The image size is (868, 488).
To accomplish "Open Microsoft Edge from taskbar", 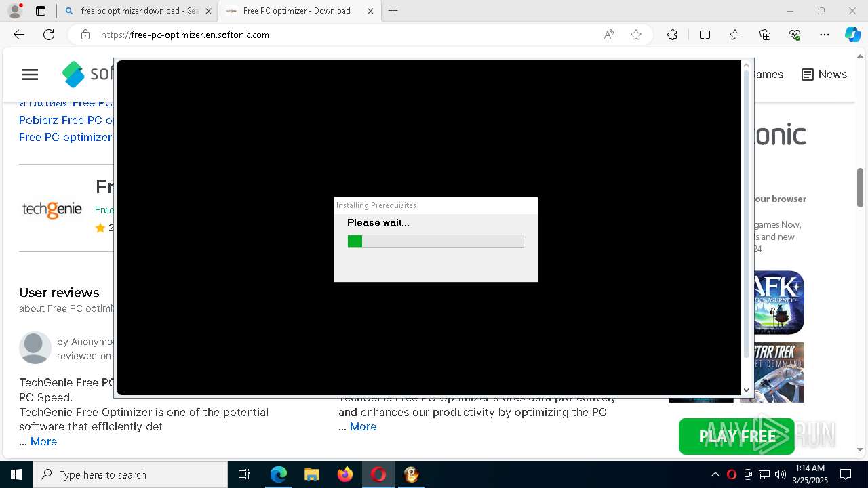I will point(279,474).
